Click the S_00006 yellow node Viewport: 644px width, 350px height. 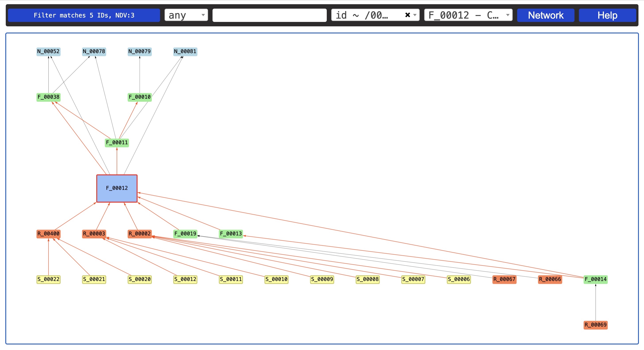(x=458, y=279)
